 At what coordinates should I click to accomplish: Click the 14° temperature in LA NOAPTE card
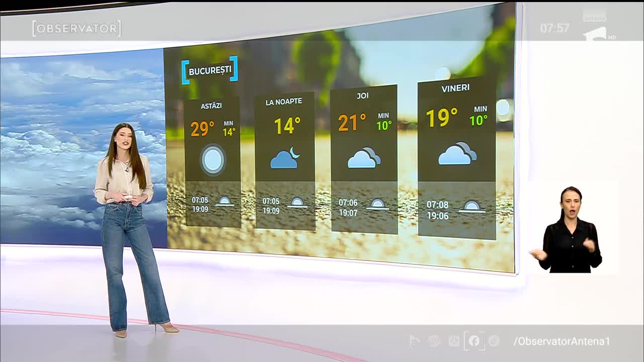tap(287, 126)
